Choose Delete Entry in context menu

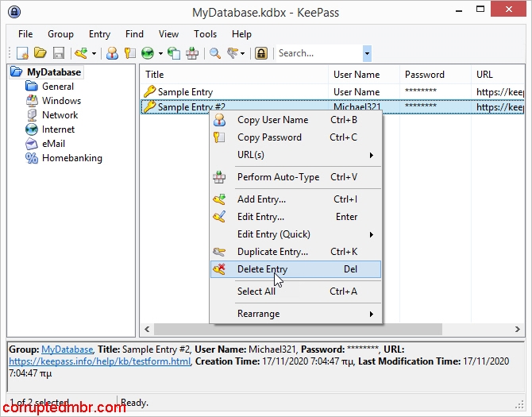(295, 269)
